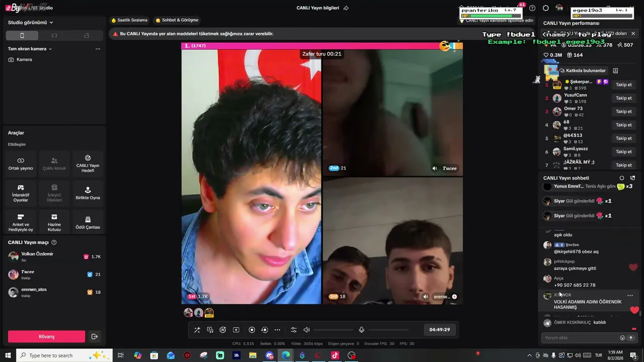Open the Windows Start menu

coord(8,355)
